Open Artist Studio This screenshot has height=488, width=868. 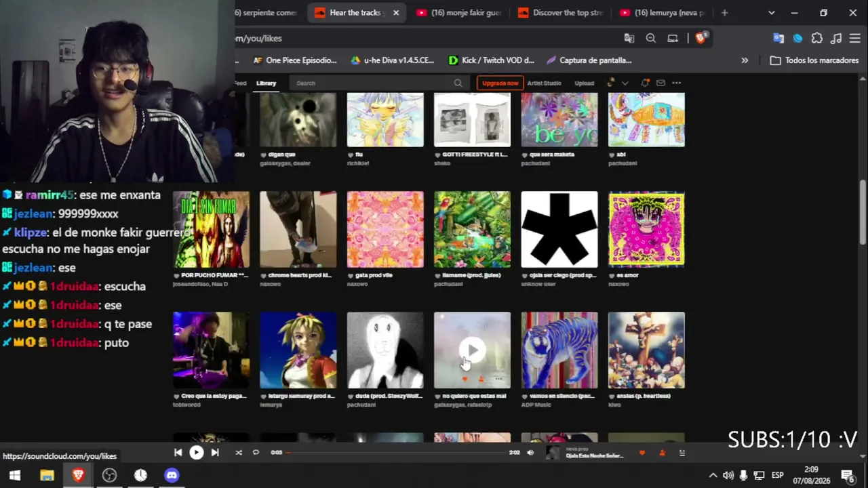click(x=544, y=83)
